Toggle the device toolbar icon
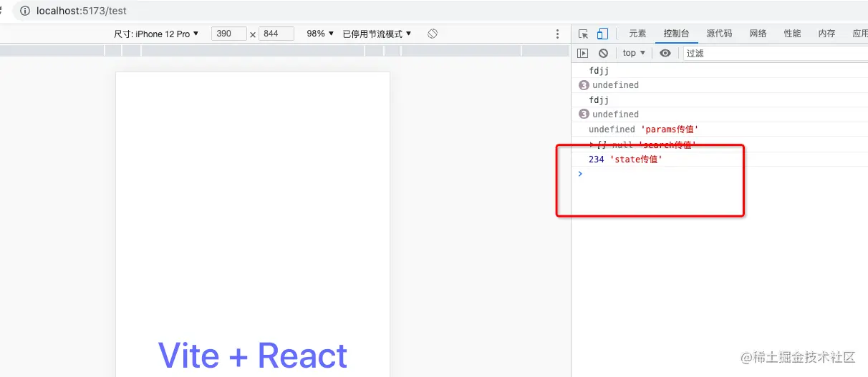The image size is (868, 377). pos(603,34)
